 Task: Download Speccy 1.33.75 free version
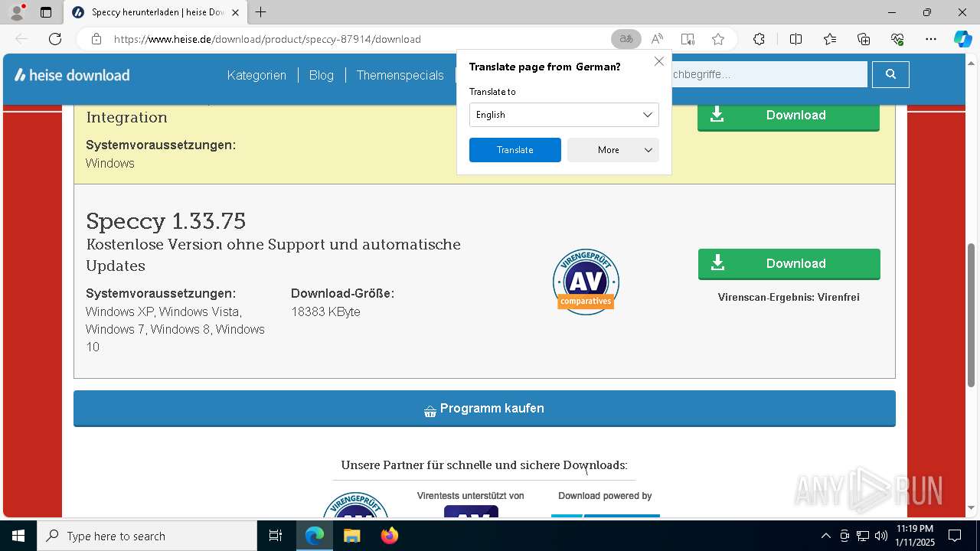(x=789, y=264)
